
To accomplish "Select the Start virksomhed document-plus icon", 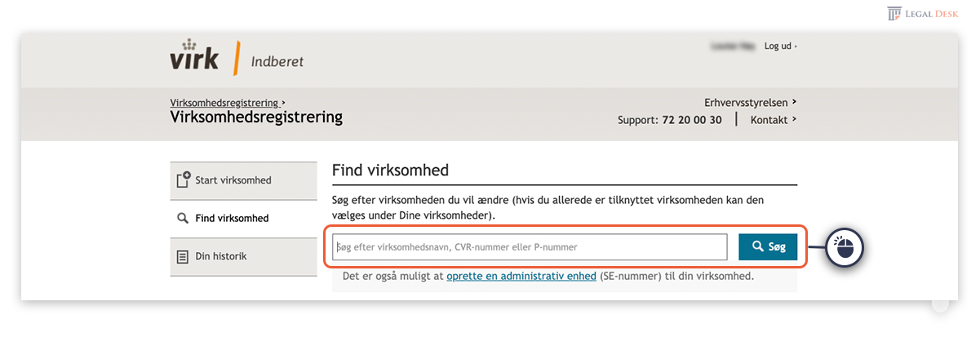I will point(184,180).
